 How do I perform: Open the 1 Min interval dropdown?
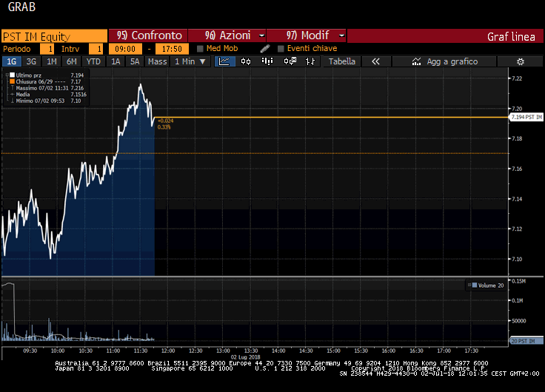point(191,61)
